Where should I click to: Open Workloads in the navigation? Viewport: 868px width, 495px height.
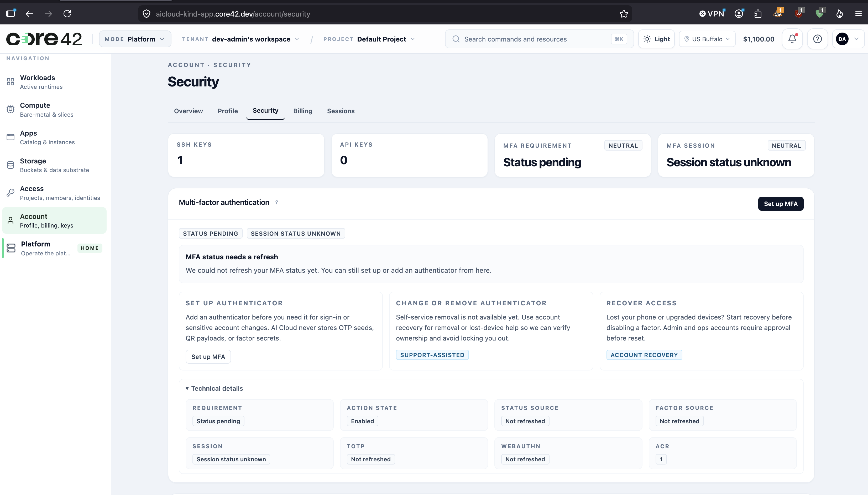tap(54, 82)
